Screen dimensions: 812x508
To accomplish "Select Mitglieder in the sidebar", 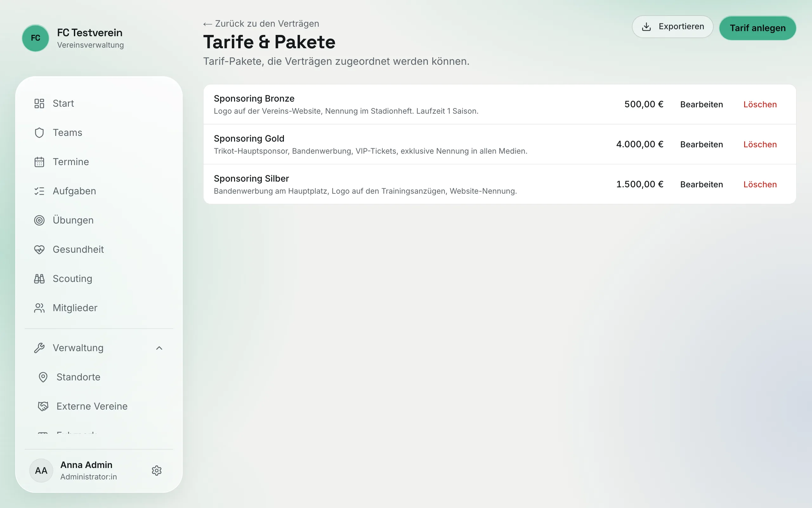I will click(x=99, y=308).
